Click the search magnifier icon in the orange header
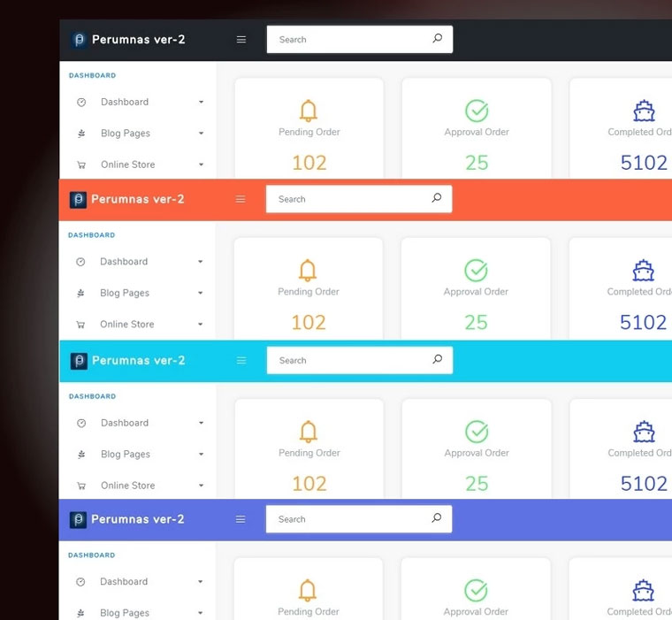The height and width of the screenshot is (620, 672). (436, 199)
